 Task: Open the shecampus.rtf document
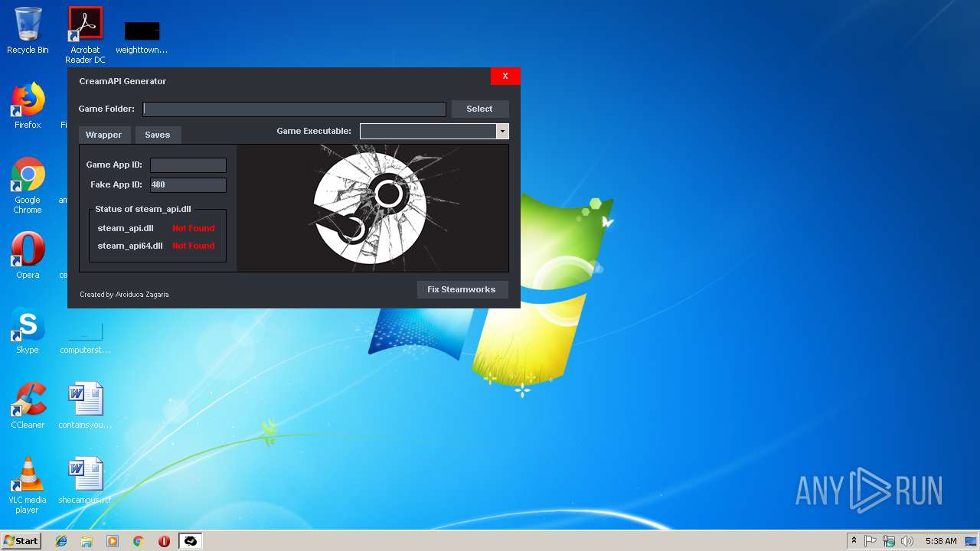coord(85,481)
